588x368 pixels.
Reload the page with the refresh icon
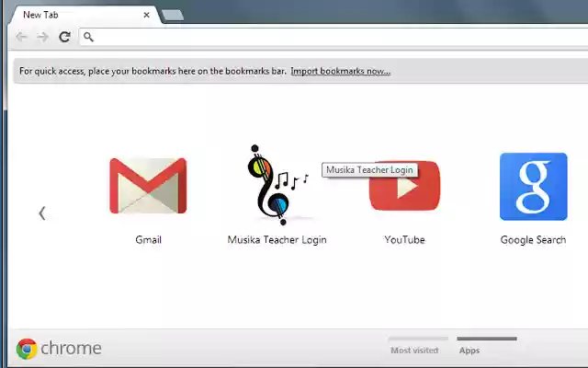pos(64,37)
